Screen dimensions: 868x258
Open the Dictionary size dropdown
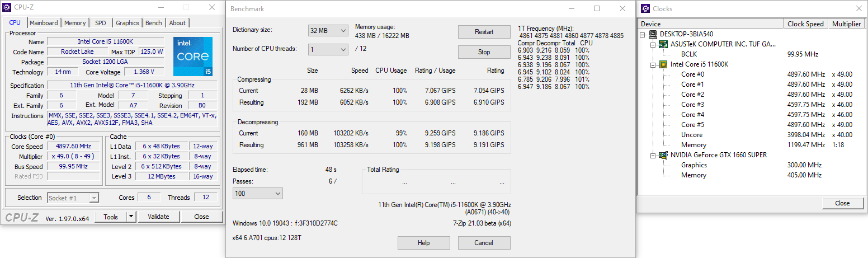tap(328, 30)
